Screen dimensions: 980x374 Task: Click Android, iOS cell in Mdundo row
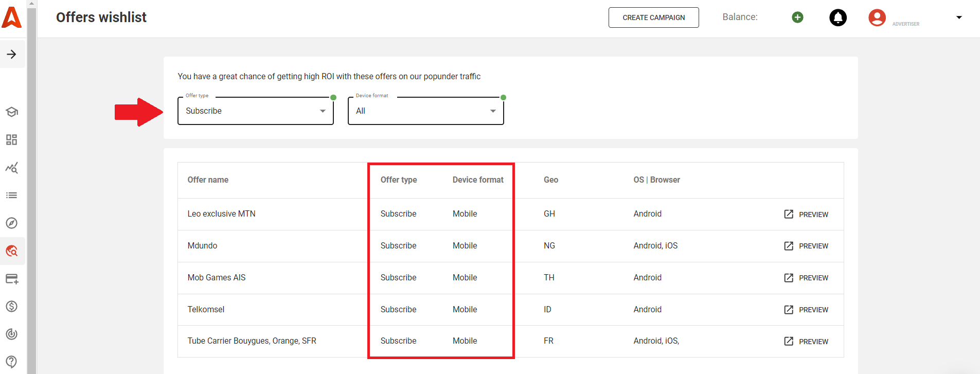coord(655,246)
